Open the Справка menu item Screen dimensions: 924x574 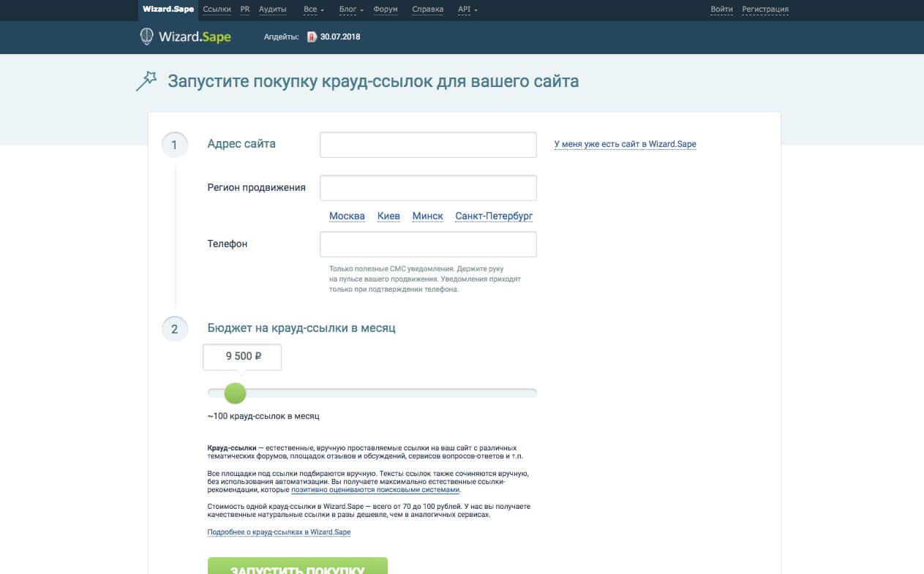428,10
